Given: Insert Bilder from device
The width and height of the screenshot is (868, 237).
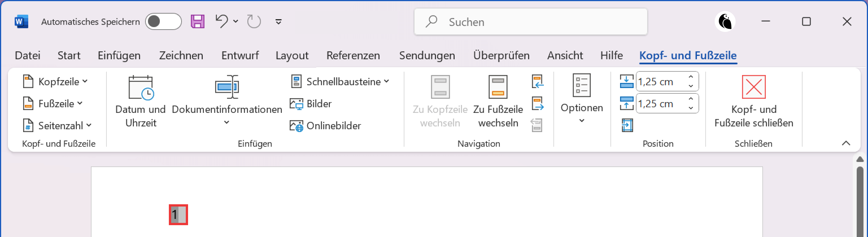Looking at the screenshot, I should [x=311, y=104].
